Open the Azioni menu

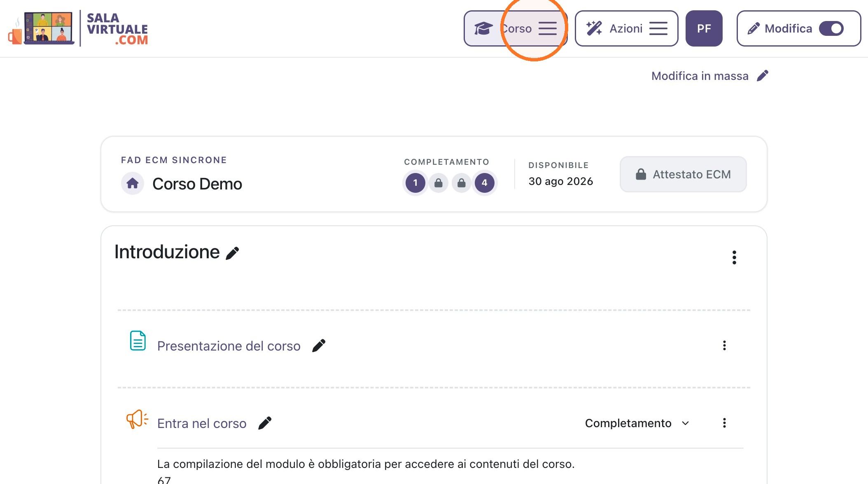point(626,28)
